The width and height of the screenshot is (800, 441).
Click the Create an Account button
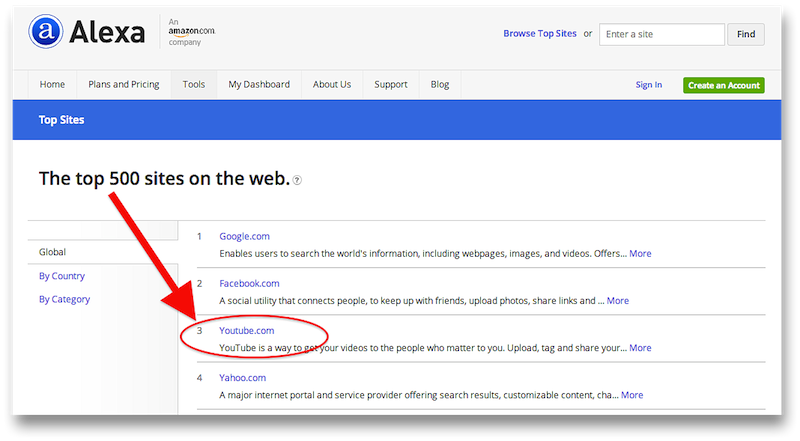click(x=723, y=85)
